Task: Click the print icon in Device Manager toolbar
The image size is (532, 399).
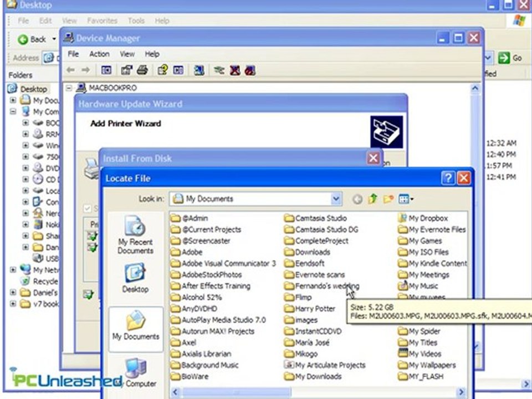Action: 142,70
